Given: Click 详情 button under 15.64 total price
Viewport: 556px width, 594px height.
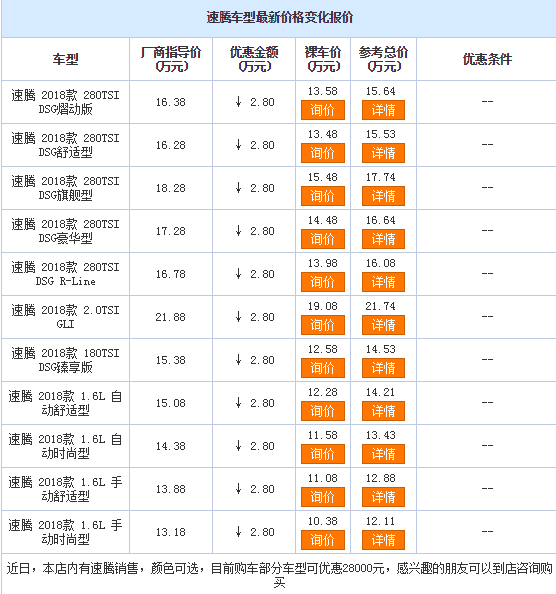Looking at the screenshot, I should [383, 110].
